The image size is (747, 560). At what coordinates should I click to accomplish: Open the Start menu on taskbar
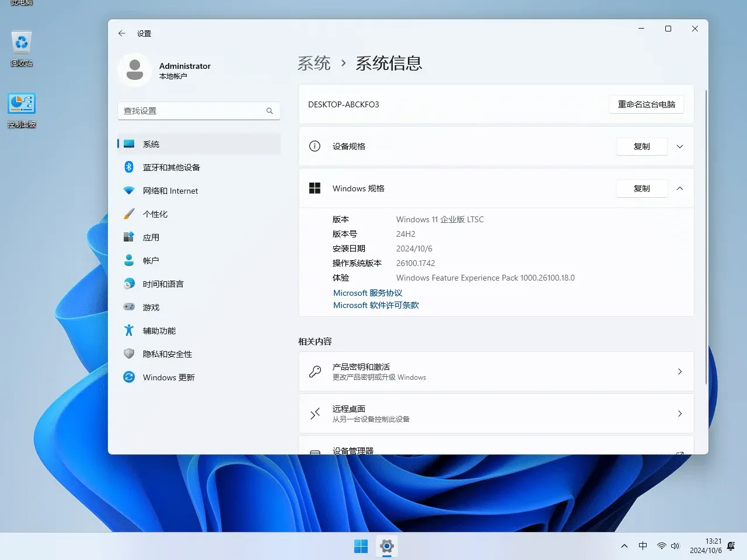click(x=361, y=546)
